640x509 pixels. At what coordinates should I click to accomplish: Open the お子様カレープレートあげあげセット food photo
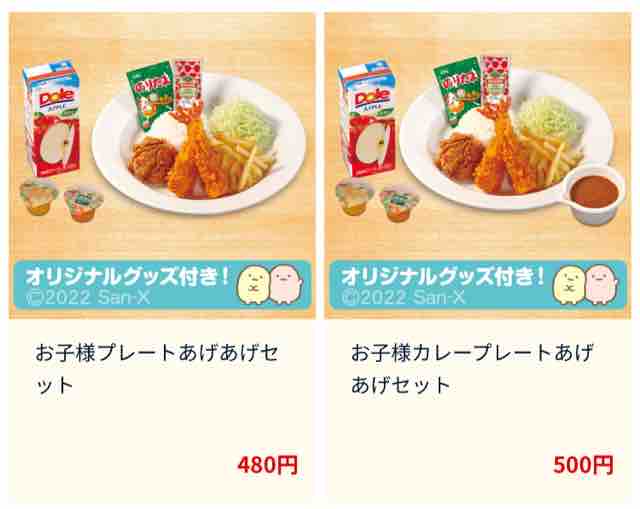tap(478, 165)
